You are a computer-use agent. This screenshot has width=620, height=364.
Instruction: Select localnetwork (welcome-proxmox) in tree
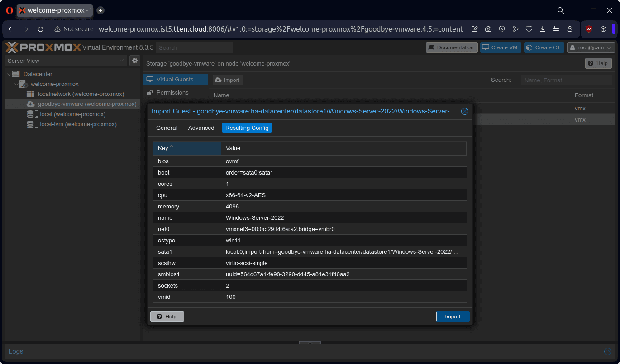81,94
